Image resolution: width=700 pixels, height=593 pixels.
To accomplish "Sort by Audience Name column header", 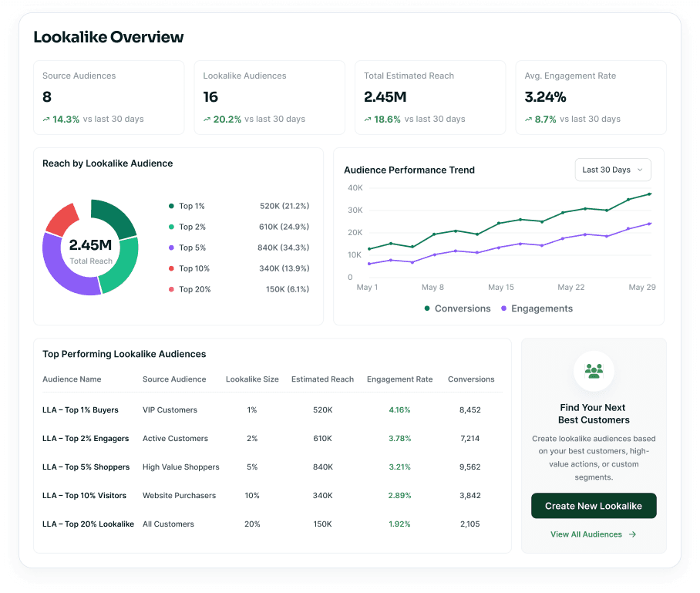I will tap(72, 379).
